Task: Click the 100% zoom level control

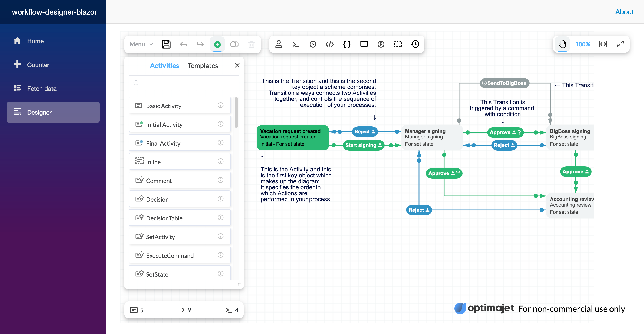Action: 583,44
